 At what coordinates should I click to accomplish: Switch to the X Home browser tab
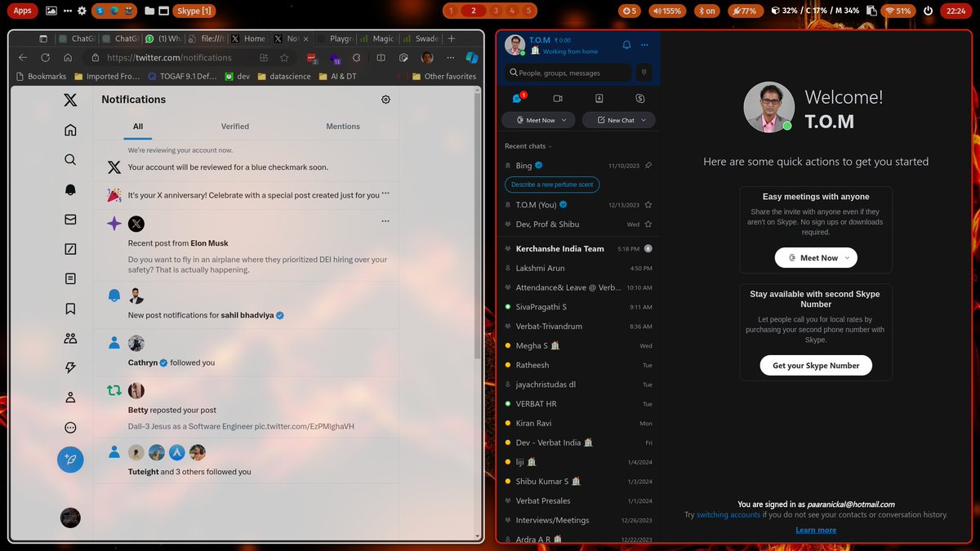(x=249, y=38)
